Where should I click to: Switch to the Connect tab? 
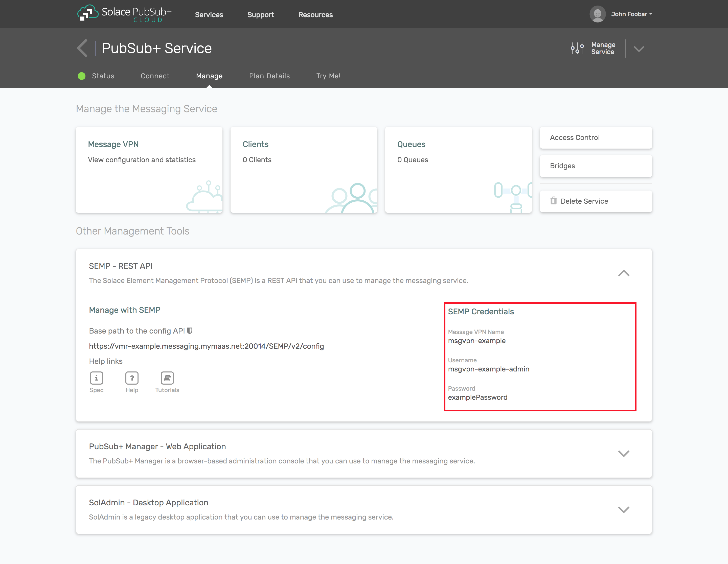click(x=155, y=76)
